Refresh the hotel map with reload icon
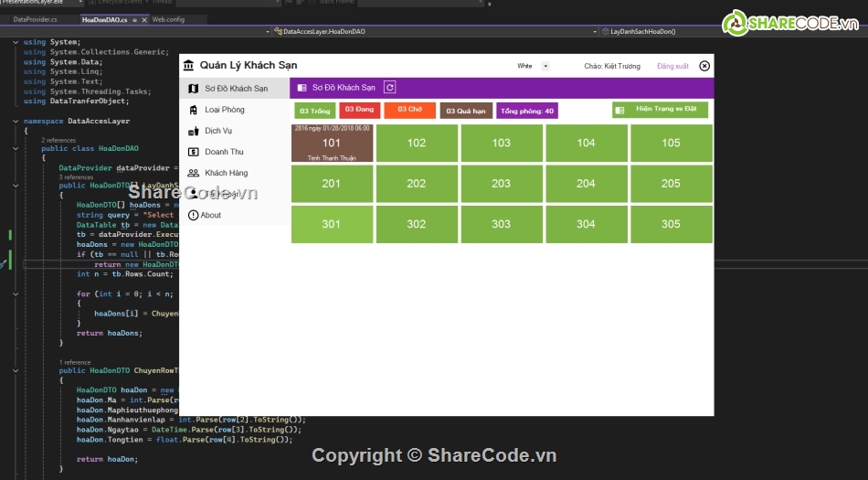The image size is (868, 480). point(389,88)
